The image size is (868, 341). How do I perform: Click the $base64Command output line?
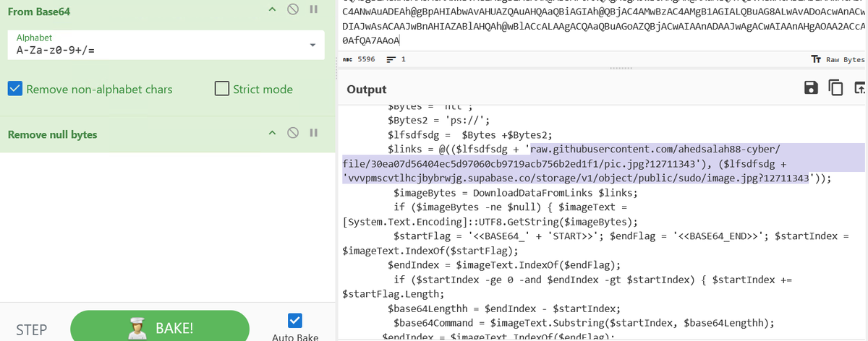click(584, 322)
